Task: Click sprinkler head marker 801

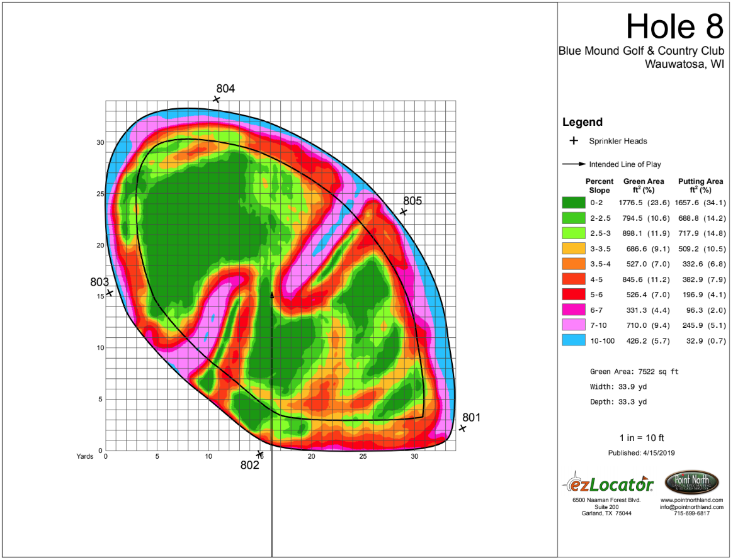Action: 463,428
